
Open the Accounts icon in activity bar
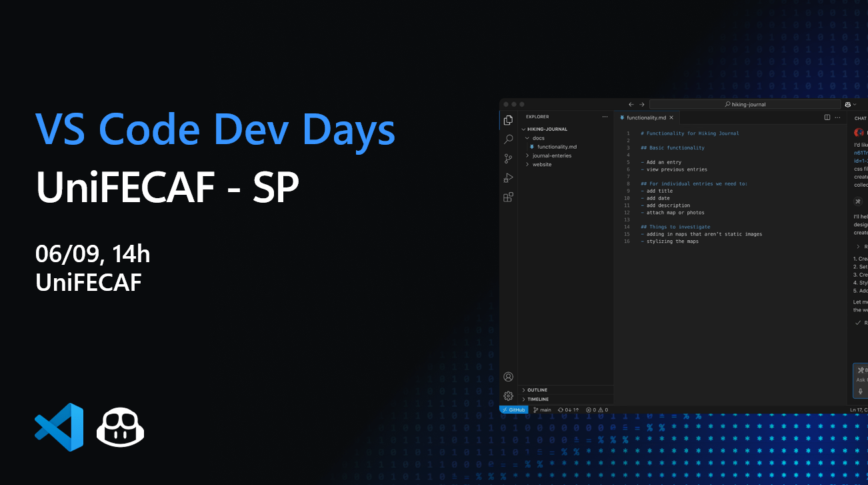click(x=508, y=377)
